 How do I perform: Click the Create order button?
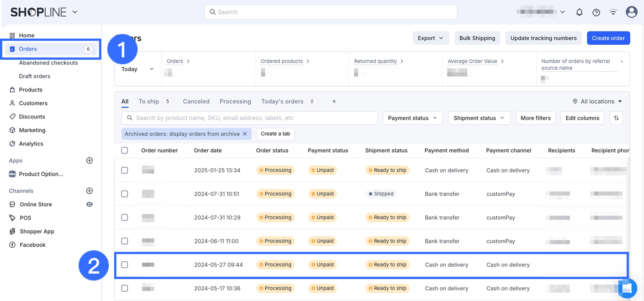click(608, 38)
